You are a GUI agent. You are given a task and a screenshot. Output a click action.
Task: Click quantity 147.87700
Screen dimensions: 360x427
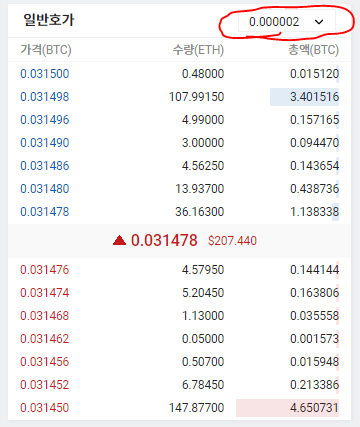[196, 408]
